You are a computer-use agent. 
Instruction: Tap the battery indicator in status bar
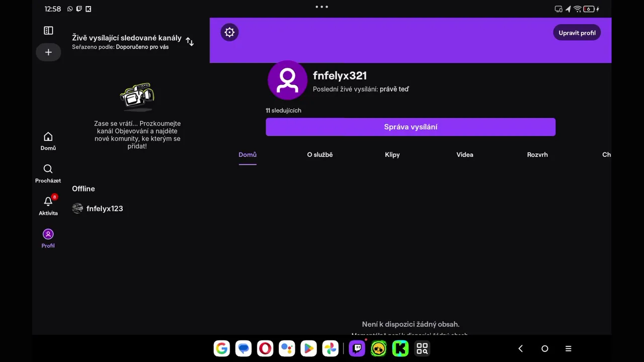click(590, 9)
